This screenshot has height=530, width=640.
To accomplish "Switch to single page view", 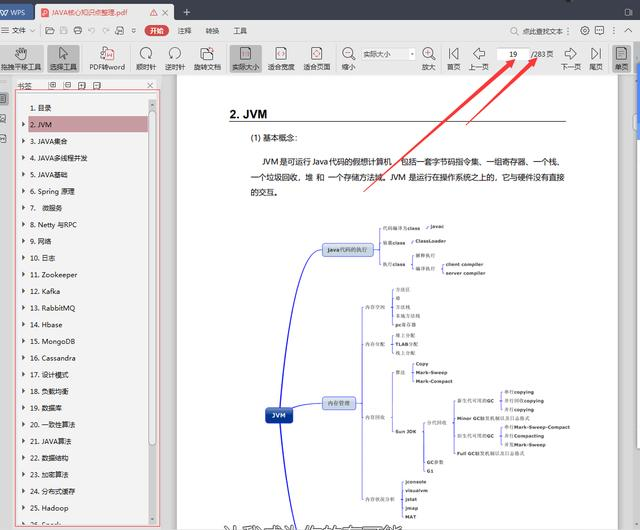I will click(621, 58).
